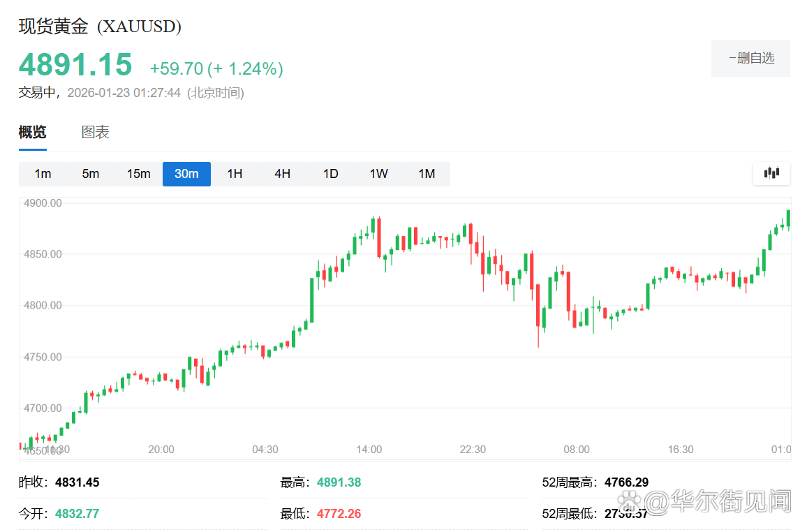Switch to the 概览 tab
This screenshot has width=807, height=532.
[x=32, y=132]
